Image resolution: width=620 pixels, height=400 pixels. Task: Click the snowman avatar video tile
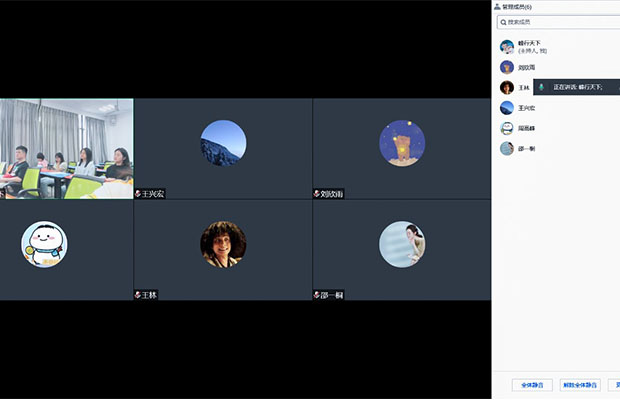44,244
